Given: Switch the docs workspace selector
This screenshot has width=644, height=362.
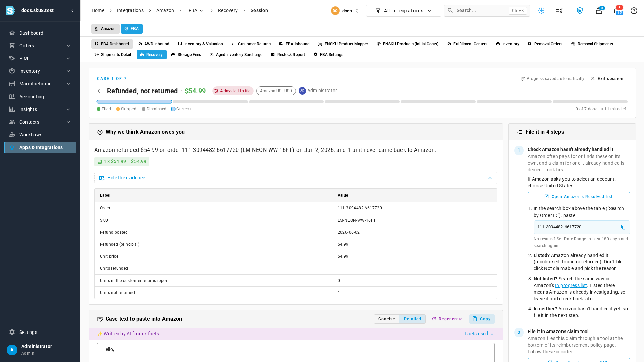Looking at the screenshot, I should [345, 11].
